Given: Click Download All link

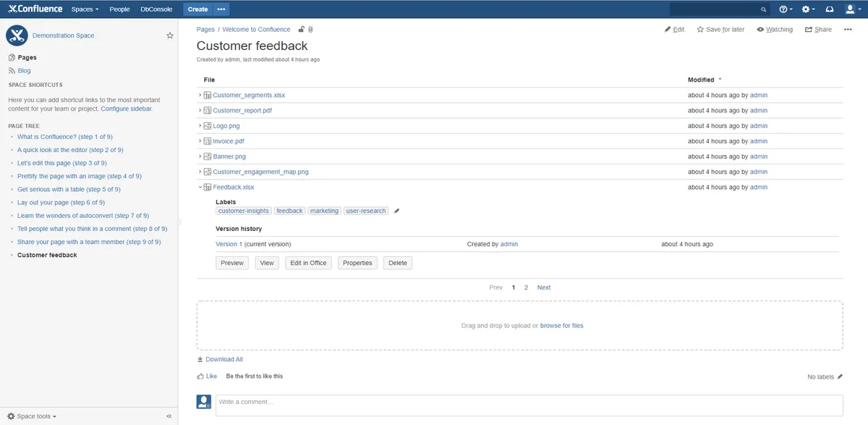Looking at the screenshot, I should coord(220,359).
